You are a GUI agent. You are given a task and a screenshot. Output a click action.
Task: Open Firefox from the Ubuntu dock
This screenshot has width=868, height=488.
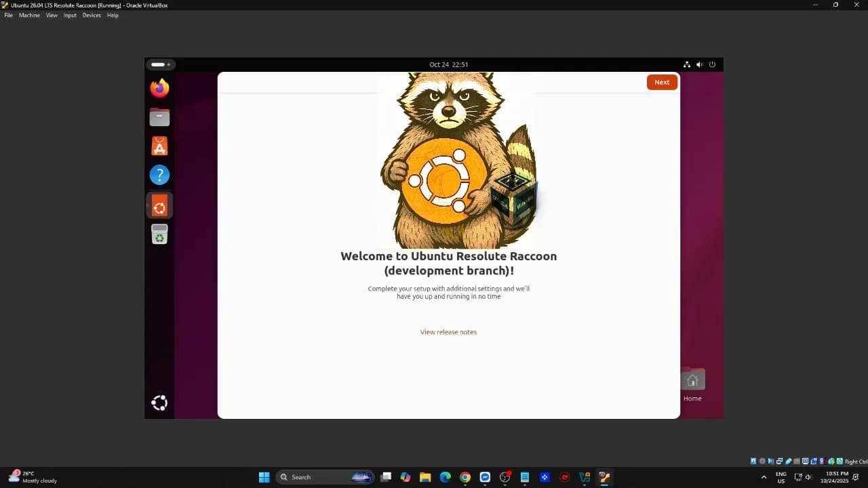coord(159,87)
